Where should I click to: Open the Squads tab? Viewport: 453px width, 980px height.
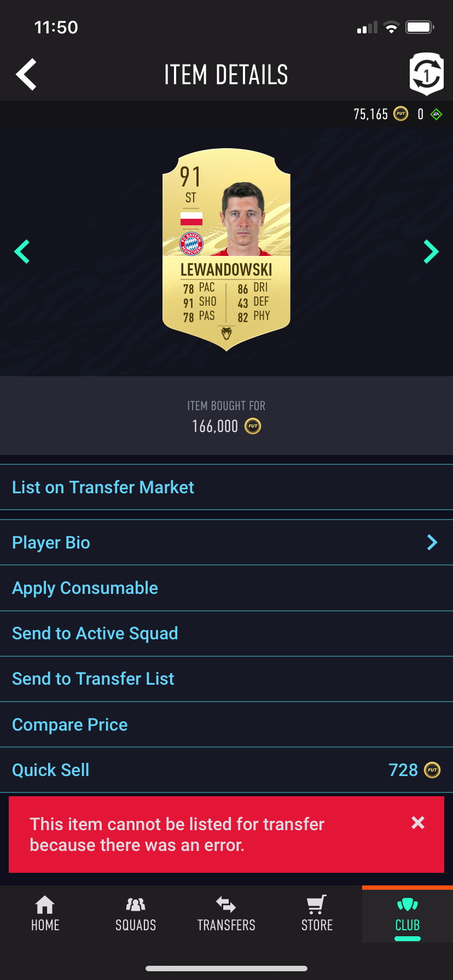136,914
